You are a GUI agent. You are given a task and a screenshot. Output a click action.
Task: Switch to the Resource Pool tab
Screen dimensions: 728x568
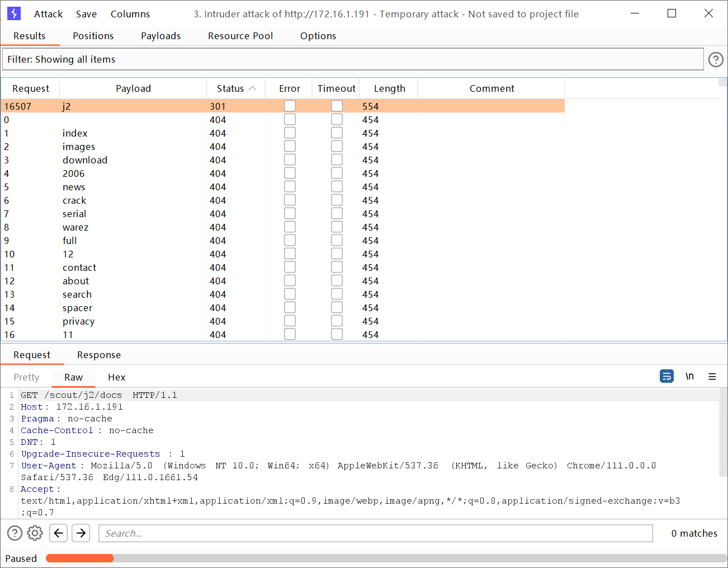(240, 36)
